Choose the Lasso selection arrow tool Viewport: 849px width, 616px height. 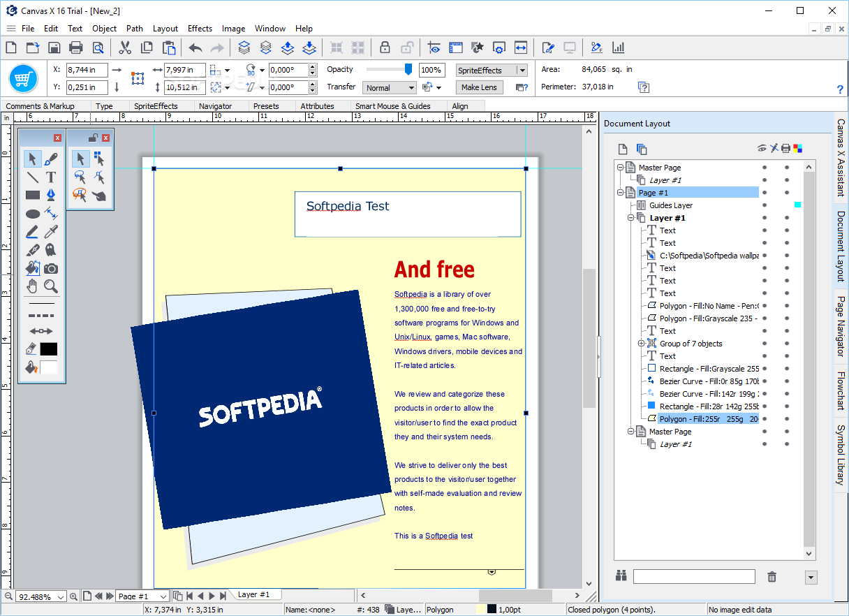(80, 177)
